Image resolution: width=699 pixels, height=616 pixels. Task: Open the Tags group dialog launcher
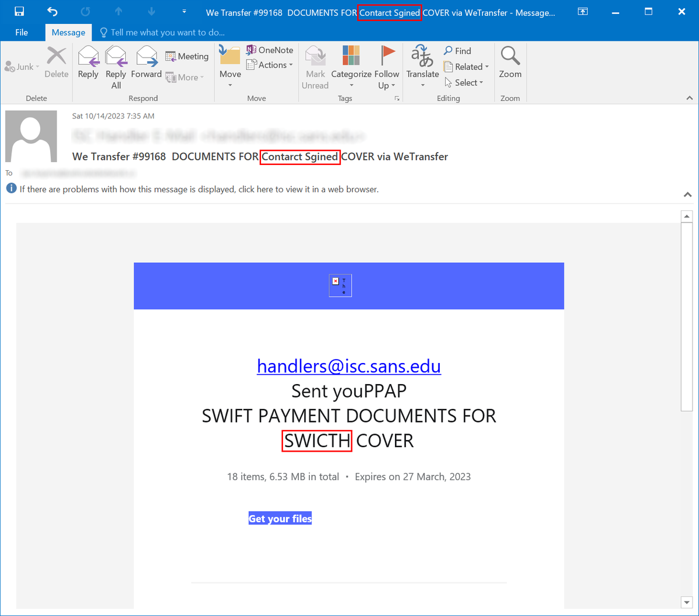(x=397, y=98)
